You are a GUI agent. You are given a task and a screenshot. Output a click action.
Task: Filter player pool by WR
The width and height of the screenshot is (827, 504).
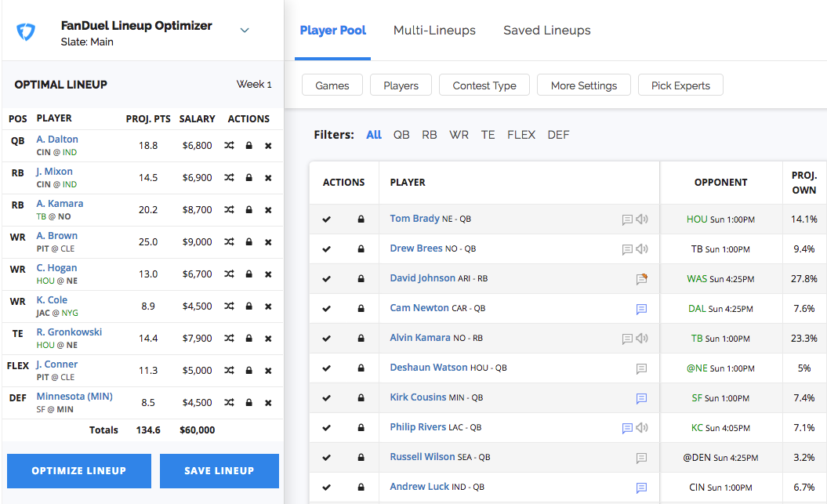coord(459,135)
